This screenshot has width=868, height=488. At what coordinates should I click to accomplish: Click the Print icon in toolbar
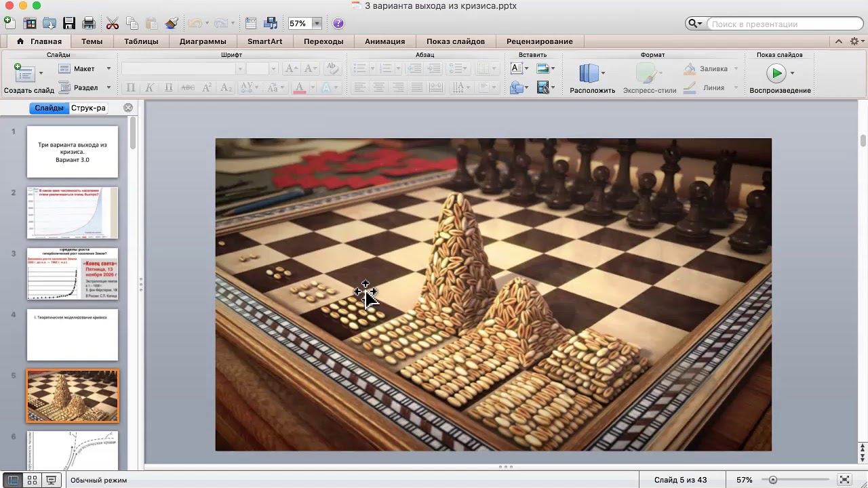[88, 24]
